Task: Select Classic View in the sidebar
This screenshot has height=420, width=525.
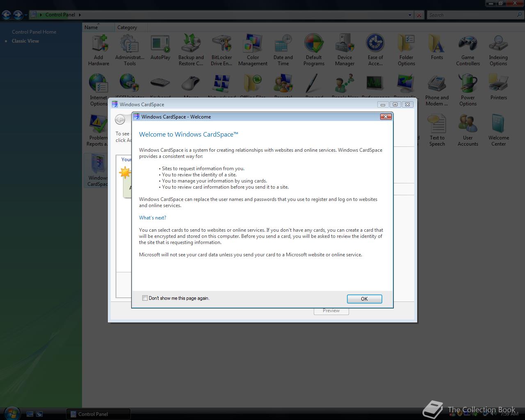Action: coord(25,41)
